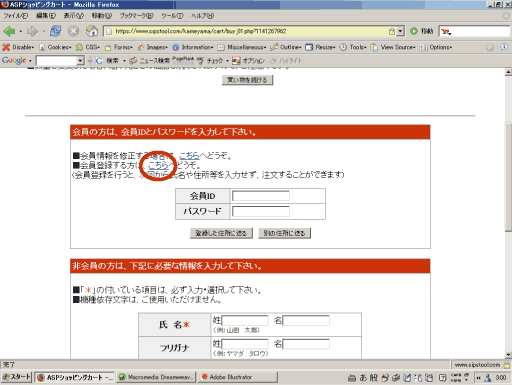The image size is (512, 385).
Task: Click the Windows スタート button
Action: pos(16,377)
